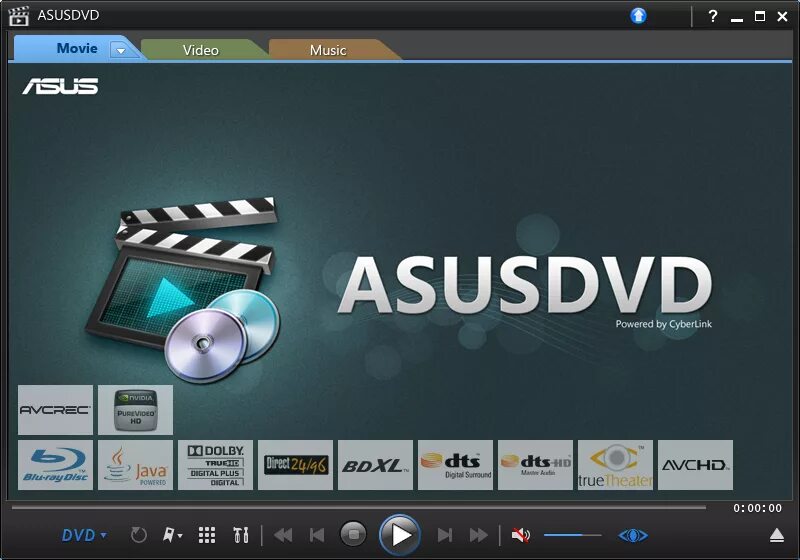Click the Blu-ray Disc logo tile
The width and height of the screenshot is (800, 560).
coord(55,465)
